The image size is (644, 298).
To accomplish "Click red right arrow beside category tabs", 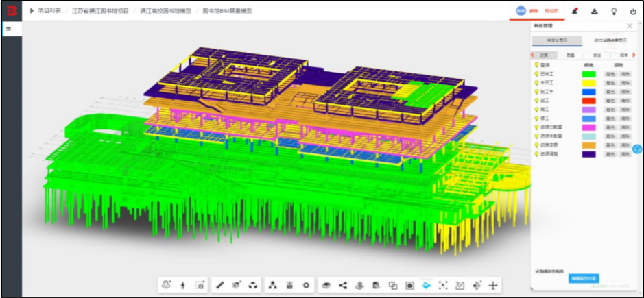I will 634,55.
